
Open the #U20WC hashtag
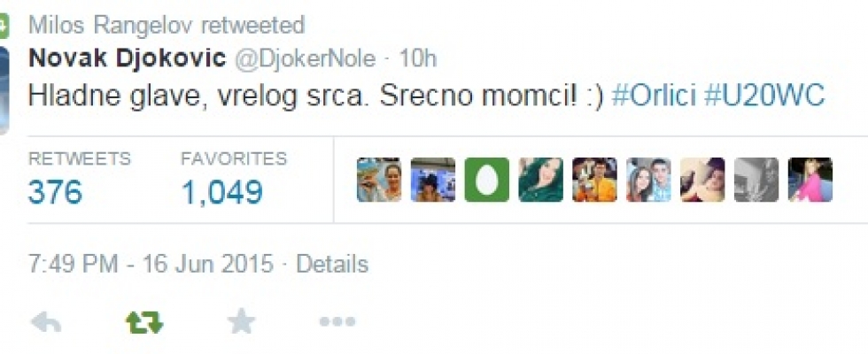pos(764,96)
